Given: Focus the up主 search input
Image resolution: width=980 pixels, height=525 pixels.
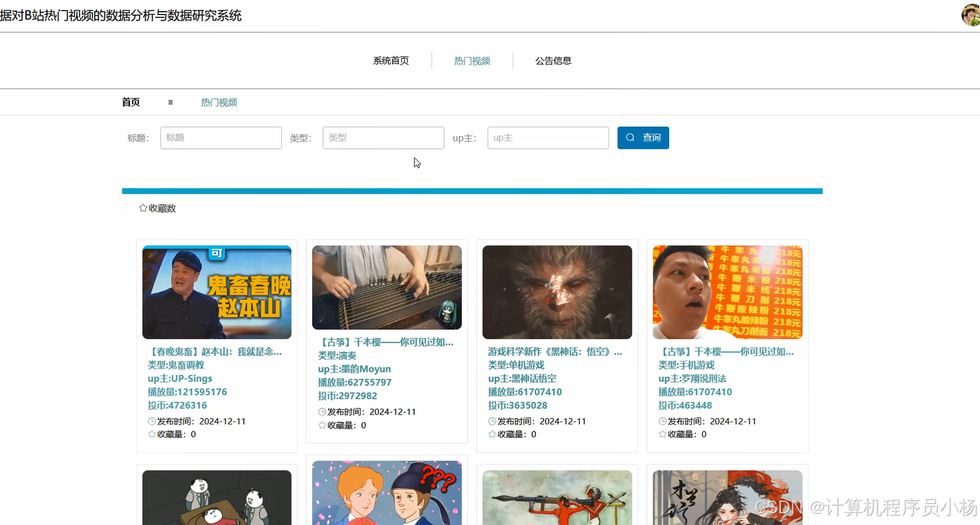Looking at the screenshot, I should click(548, 138).
